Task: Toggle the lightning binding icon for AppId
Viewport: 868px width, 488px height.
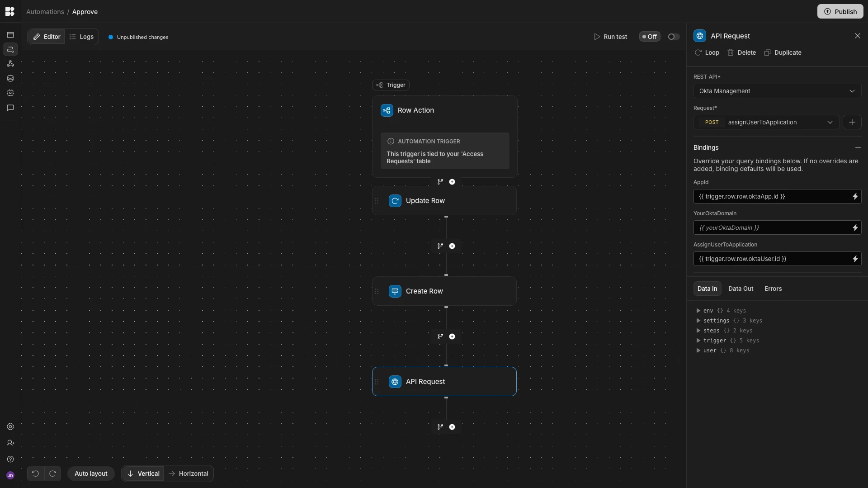Action: pyautogui.click(x=855, y=196)
